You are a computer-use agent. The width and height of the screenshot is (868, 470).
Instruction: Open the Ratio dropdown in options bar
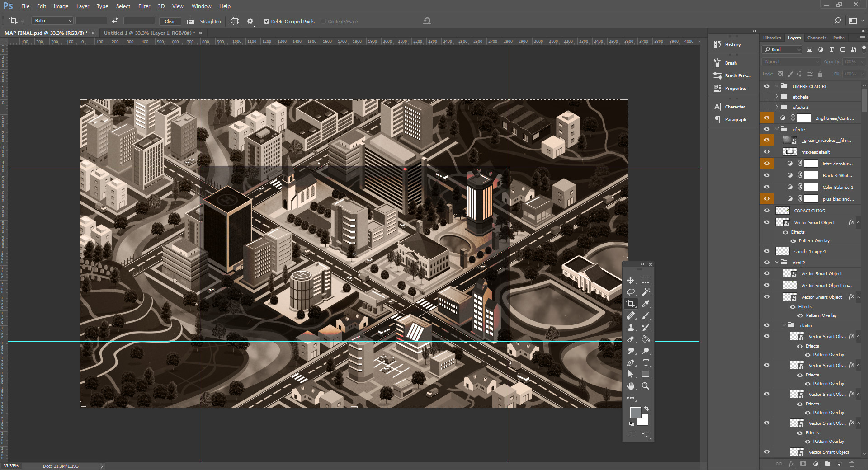[70, 21]
